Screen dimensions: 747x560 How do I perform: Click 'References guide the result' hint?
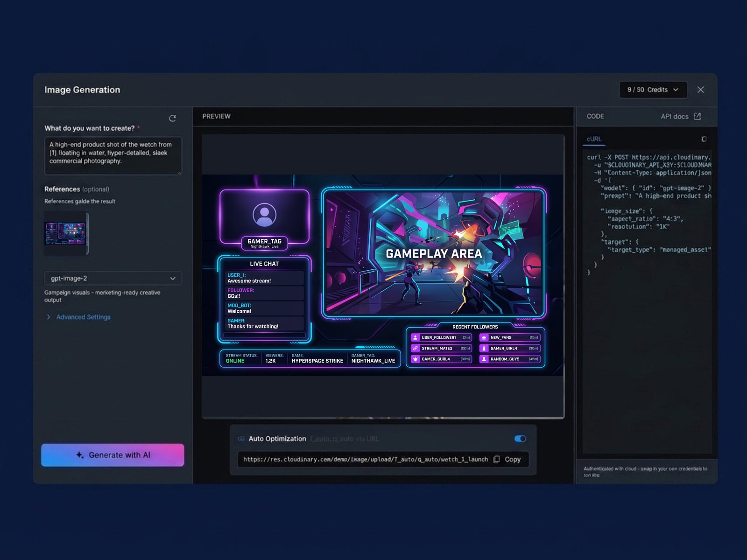(80, 201)
